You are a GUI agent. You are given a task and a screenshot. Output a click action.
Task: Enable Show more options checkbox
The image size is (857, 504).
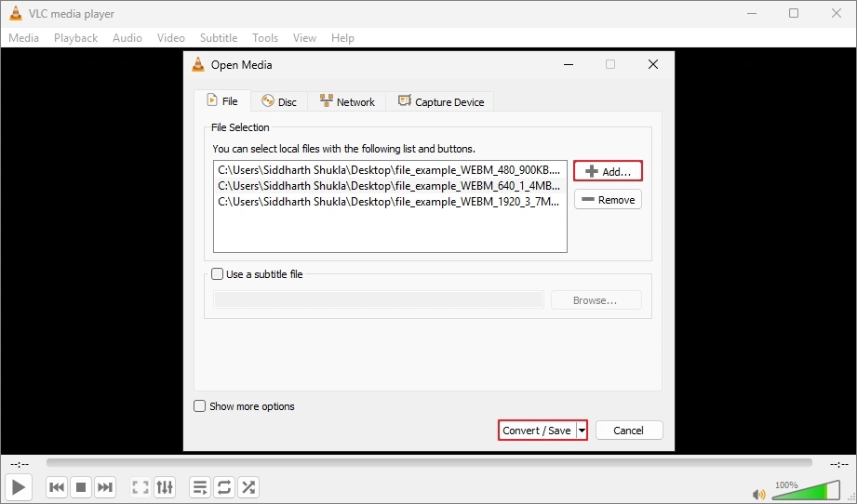tap(199, 406)
